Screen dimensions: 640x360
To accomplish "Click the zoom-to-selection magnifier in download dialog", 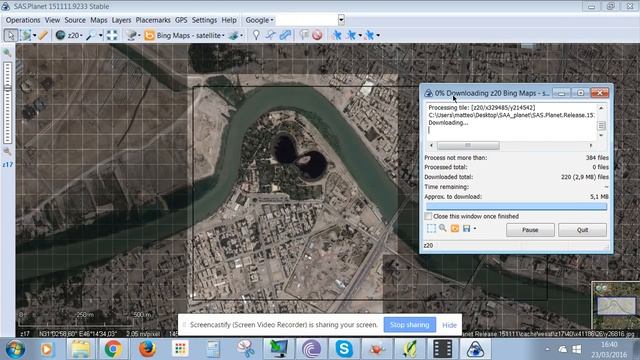I will [x=443, y=229].
